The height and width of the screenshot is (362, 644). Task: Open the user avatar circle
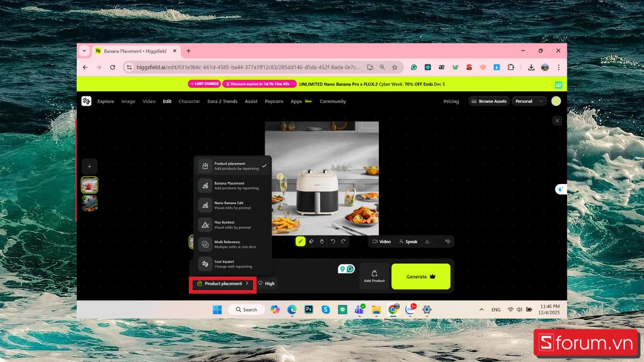click(x=556, y=101)
